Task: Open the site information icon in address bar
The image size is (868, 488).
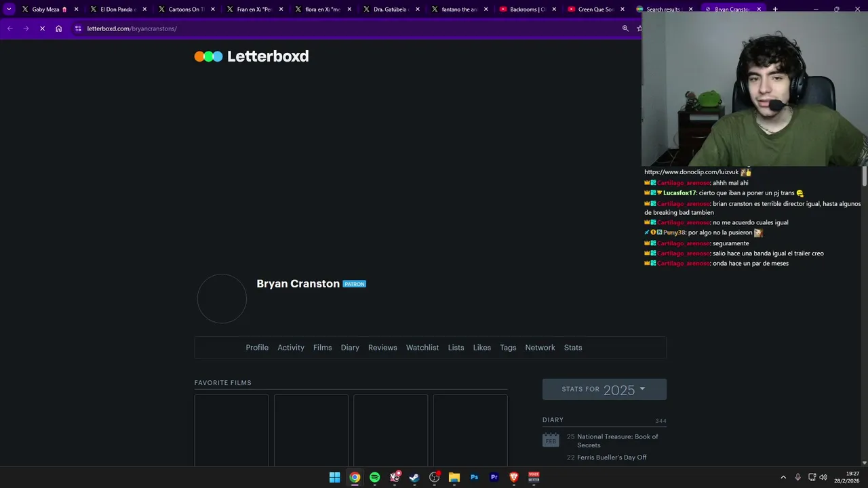Action: point(78,28)
